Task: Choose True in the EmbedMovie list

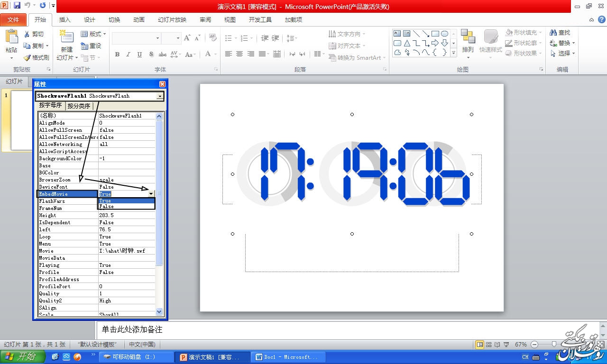Action: (x=126, y=200)
